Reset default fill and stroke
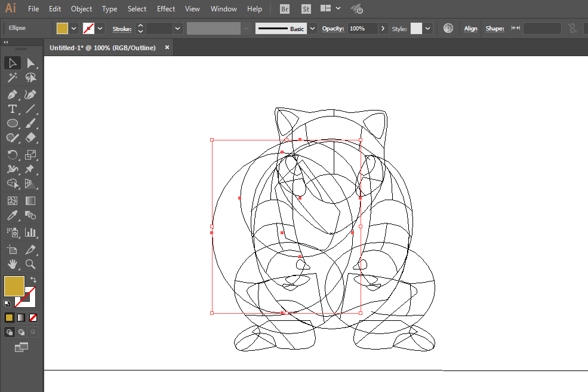588x392 pixels. (x=7, y=303)
